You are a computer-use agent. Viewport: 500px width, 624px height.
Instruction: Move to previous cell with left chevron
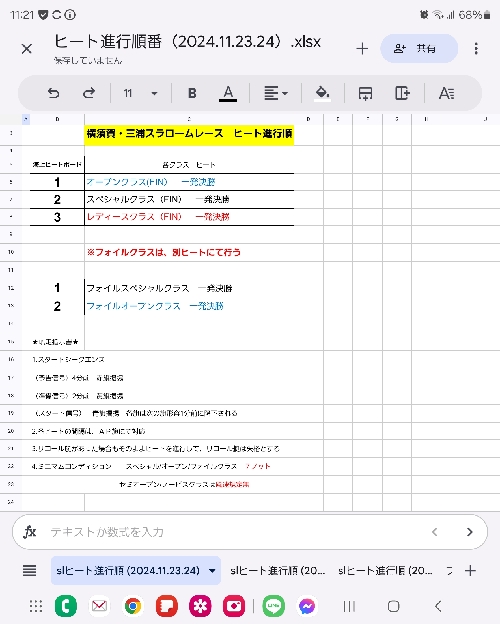[x=435, y=532]
